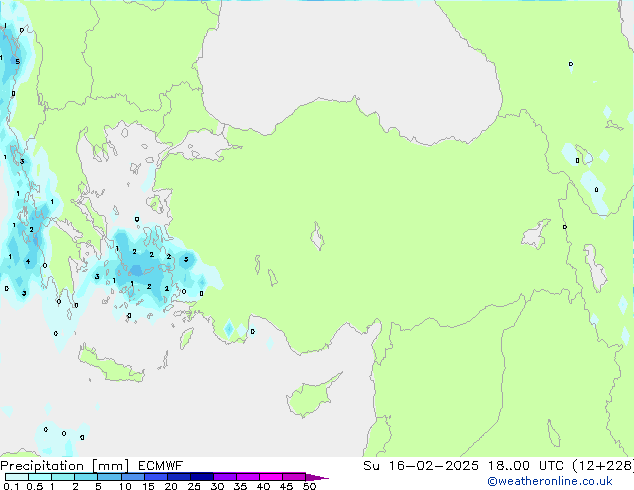Click the '35' legend scale label
634x490 pixels.
tap(240, 486)
